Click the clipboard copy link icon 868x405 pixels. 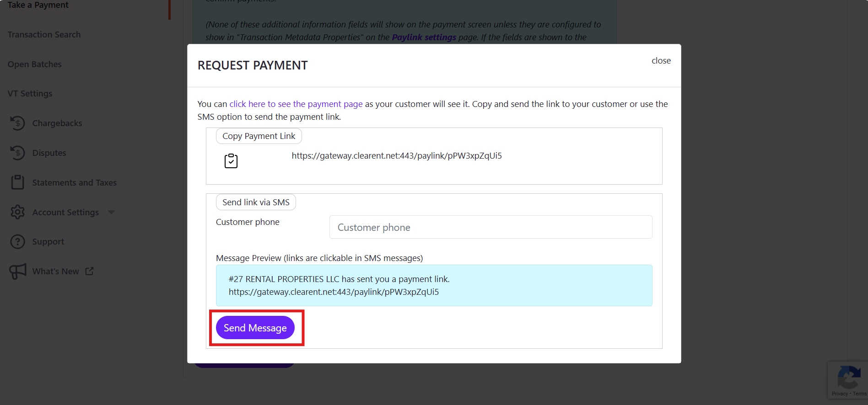(231, 161)
